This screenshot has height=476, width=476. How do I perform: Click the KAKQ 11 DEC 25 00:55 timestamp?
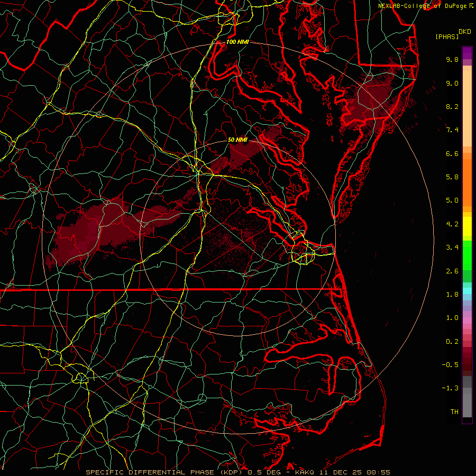(342, 472)
